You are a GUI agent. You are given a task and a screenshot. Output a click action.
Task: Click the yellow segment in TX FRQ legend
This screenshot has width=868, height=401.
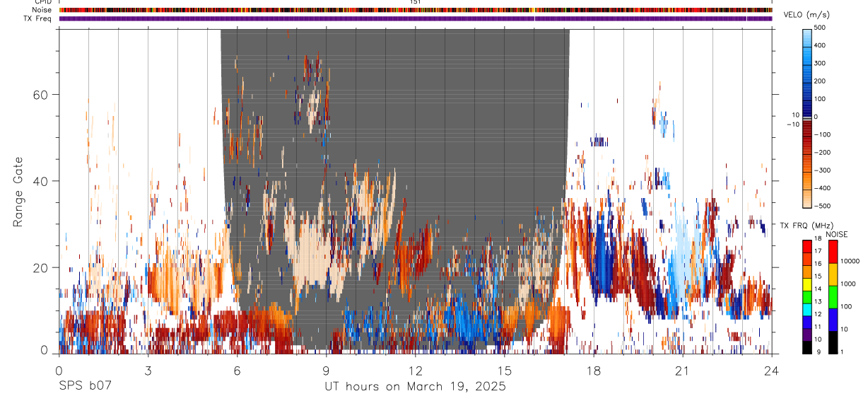807,284
